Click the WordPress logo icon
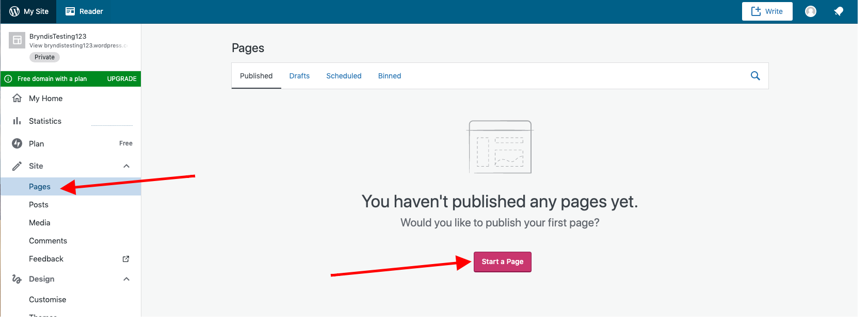This screenshot has width=868, height=327. tap(14, 11)
